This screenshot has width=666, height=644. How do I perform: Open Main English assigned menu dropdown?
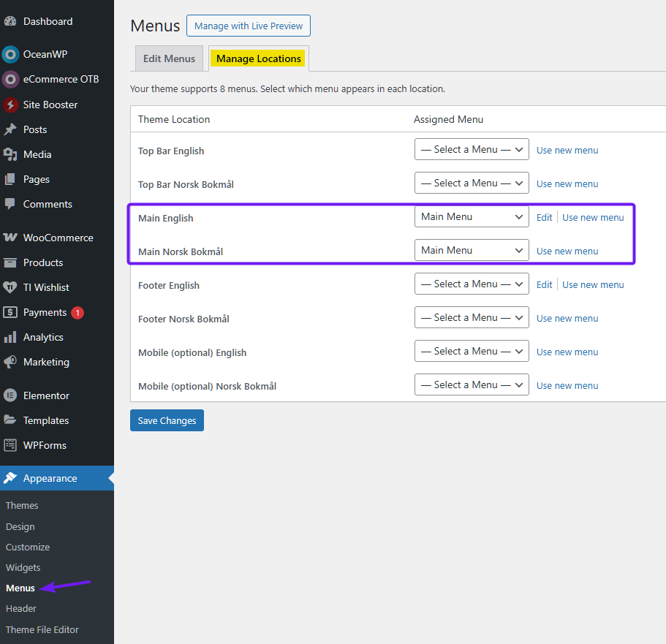point(472,216)
